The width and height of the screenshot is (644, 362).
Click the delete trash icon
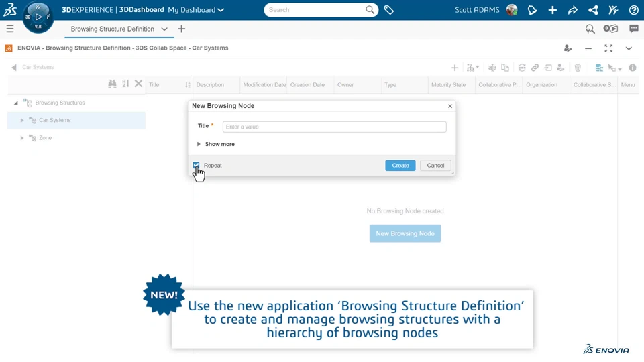click(x=578, y=68)
